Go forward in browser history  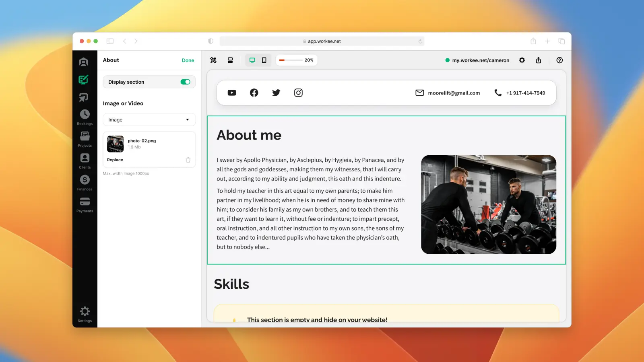click(136, 41)
